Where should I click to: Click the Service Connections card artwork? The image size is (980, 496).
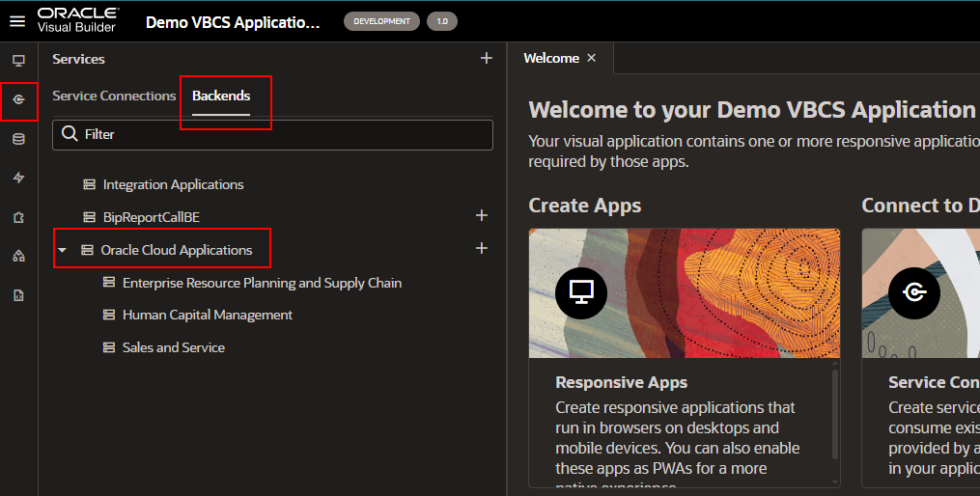coord(921,293)
